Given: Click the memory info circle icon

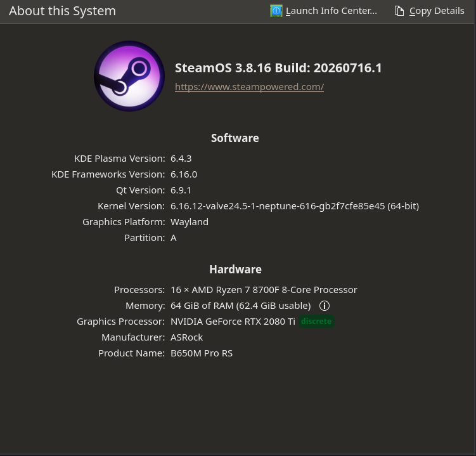Looking at the screenshot, I should coord(325,306).
